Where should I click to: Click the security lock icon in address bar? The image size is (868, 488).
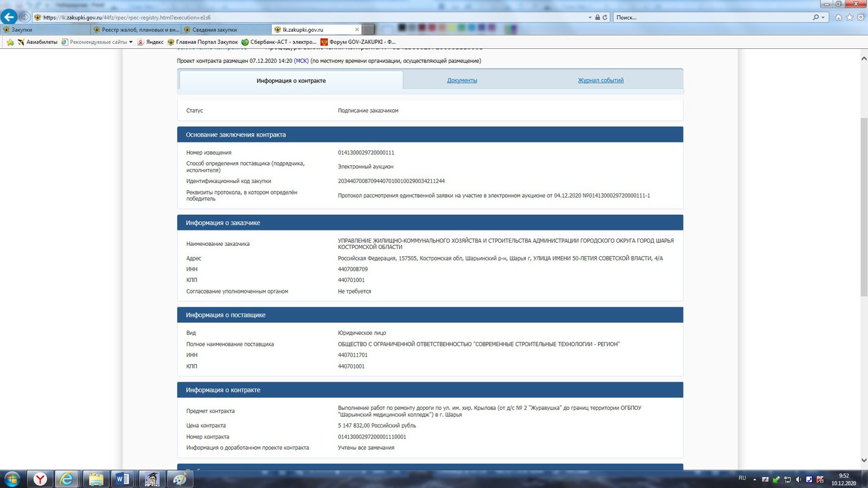(598, 18)
